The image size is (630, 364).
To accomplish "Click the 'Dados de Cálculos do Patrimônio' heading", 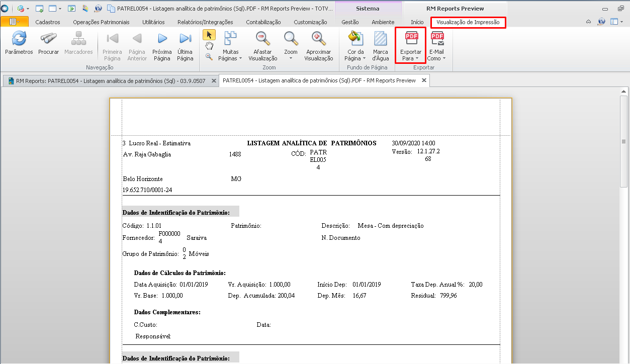I will click(x=180, y=273).
